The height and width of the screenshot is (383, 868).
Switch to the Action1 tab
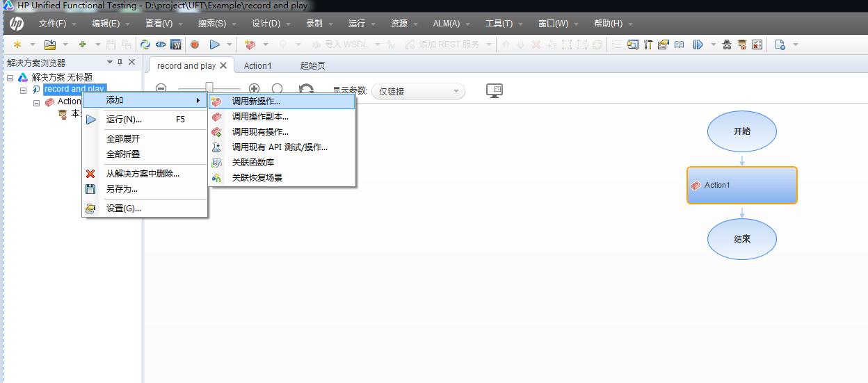point(257,66)
